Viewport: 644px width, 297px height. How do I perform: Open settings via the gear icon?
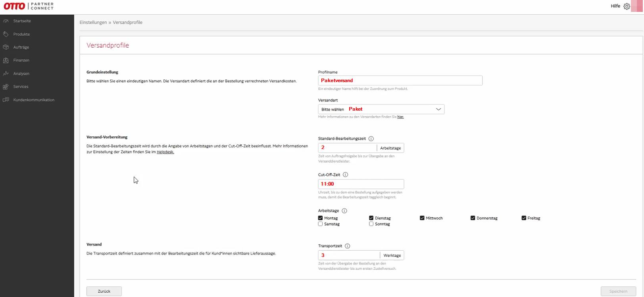(627, 6)
